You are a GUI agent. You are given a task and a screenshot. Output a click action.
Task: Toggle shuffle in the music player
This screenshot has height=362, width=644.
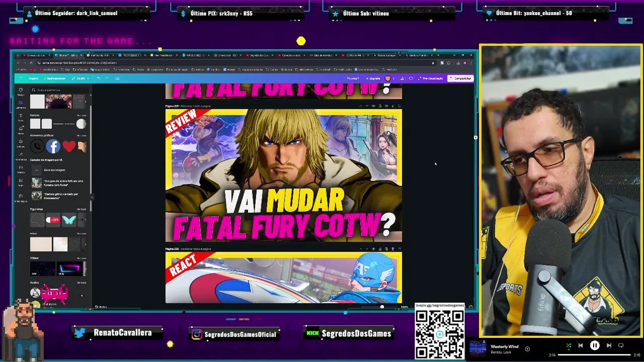click(569, 345)
